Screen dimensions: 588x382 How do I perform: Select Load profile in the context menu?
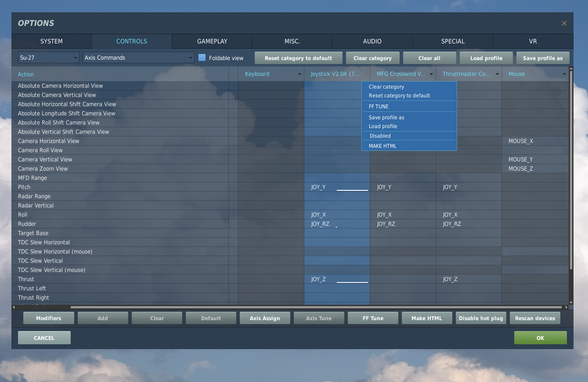409,126
